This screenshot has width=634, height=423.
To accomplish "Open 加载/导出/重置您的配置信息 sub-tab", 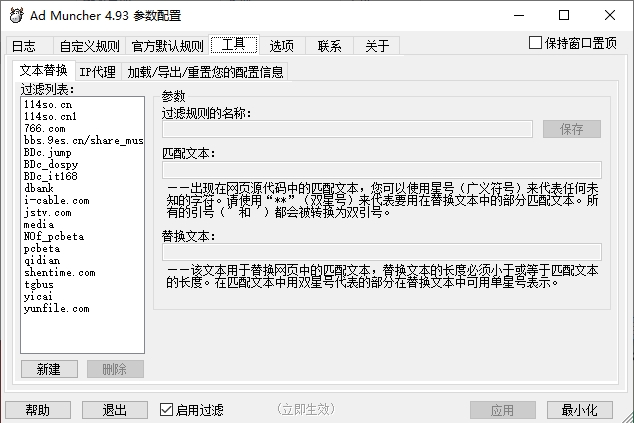I will (x=205, y=72).
